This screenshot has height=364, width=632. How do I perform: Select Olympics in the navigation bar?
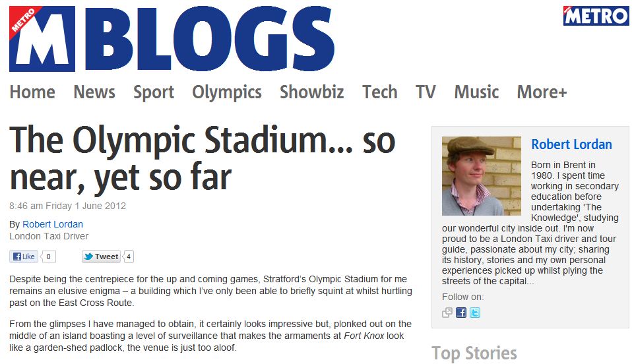(227, 92)
